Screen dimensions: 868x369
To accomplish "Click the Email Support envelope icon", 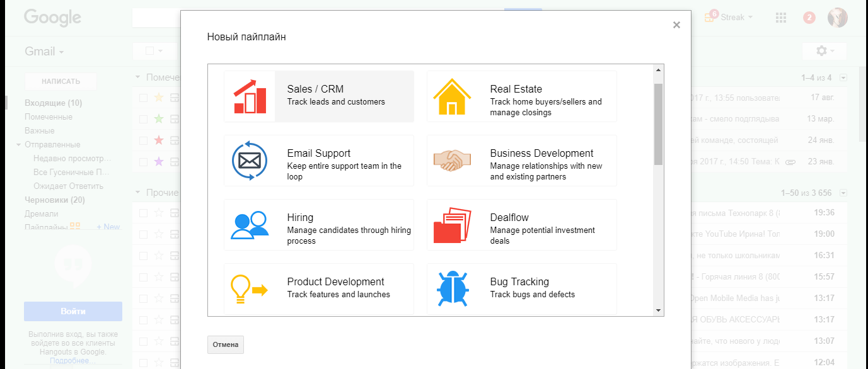I will click(x=250, y=161).
